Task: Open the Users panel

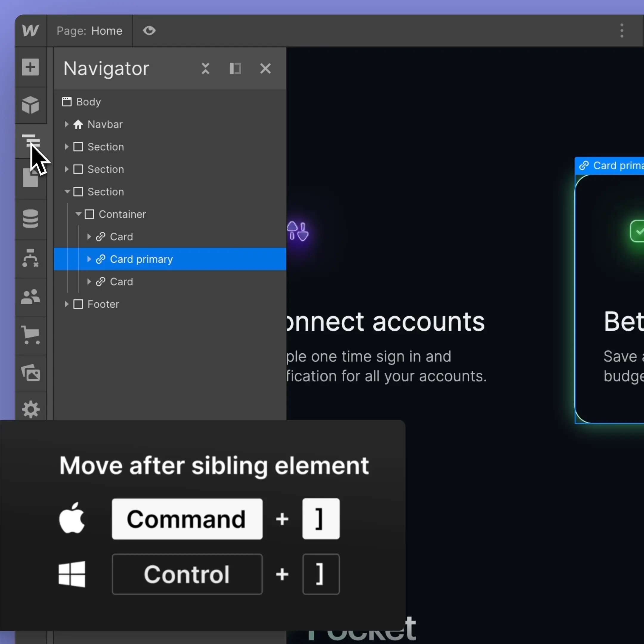Action: pyautogui.click(x=30, y=297)
